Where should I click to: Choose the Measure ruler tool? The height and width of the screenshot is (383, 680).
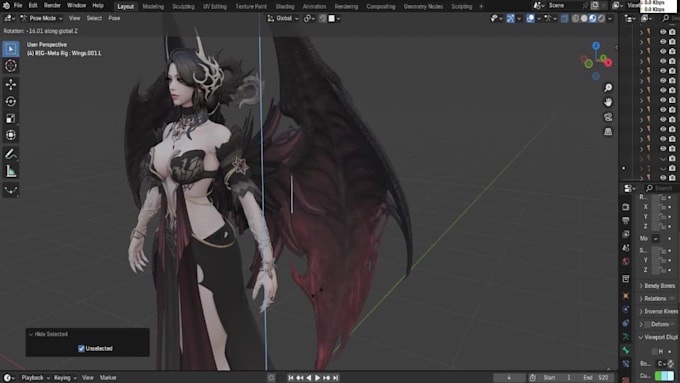click(x=11, y=171)
